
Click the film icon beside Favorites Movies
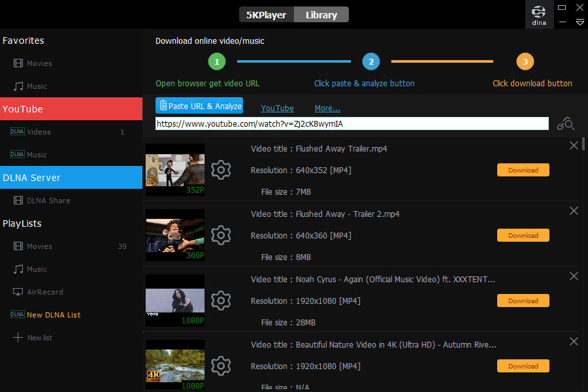click(x=18, y=63)
